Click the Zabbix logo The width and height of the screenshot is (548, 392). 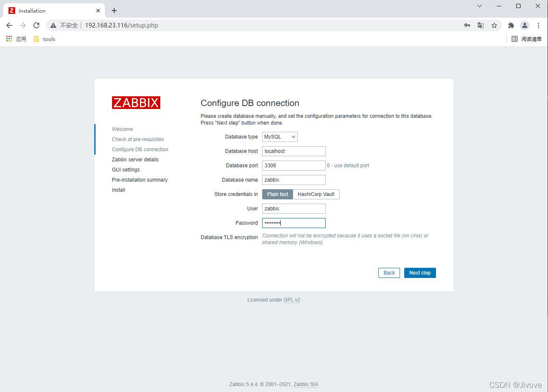136,103
